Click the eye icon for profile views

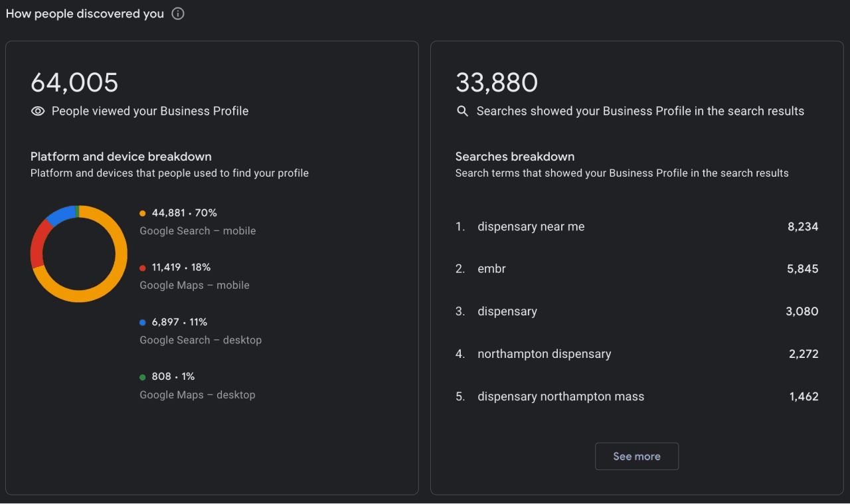pyautogui.click(x=38, y=112)
